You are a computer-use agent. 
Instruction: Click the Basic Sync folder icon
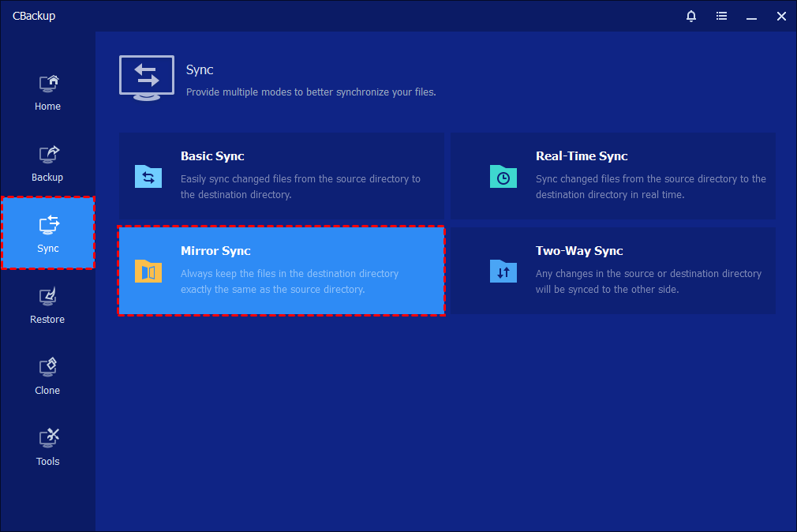(148, 177)
